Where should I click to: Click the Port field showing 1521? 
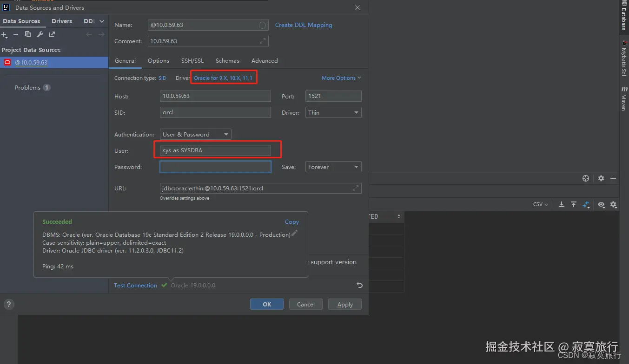pos(334,96)
